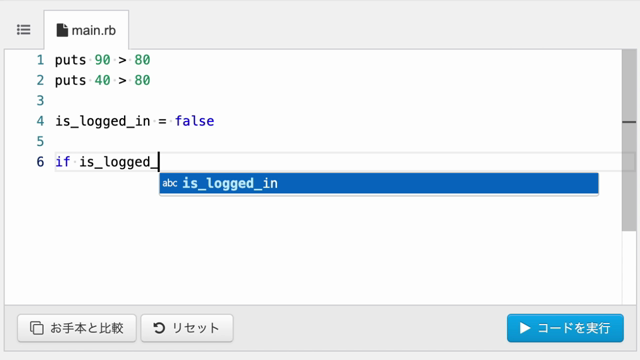Click the false keyword on line 4
The height and width of the screenshot is (360, 640).
tap(195, 121)
